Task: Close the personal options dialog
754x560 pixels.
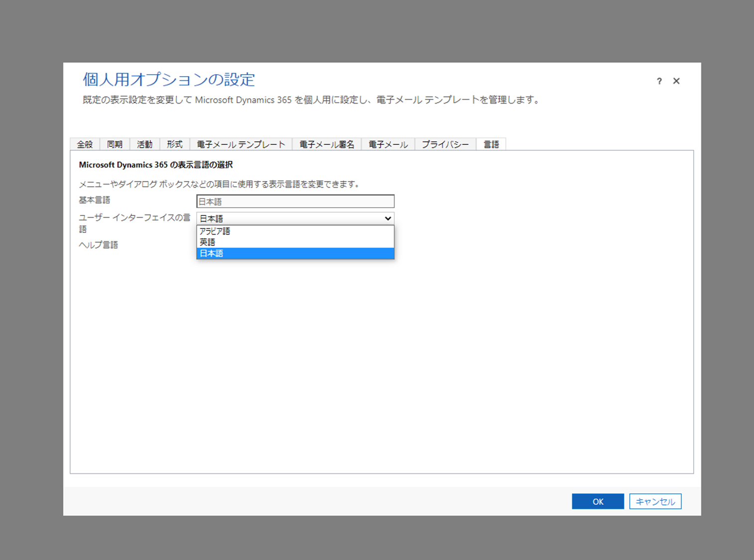Action: tap(676, 81)
